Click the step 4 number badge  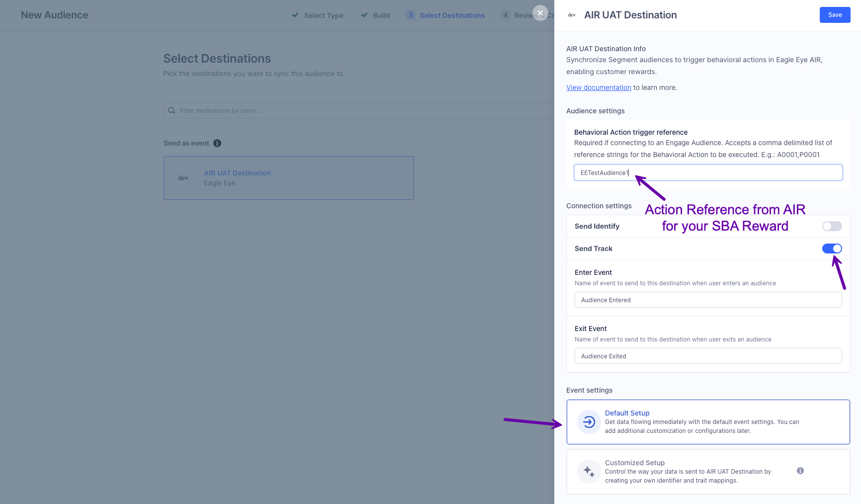click(506, 15)
